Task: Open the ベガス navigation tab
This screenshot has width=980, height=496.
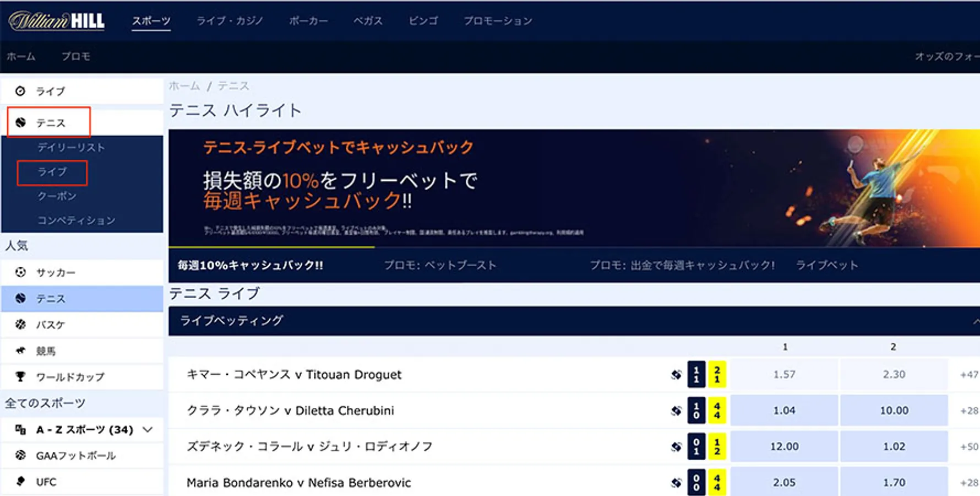Action: point(368,21)
